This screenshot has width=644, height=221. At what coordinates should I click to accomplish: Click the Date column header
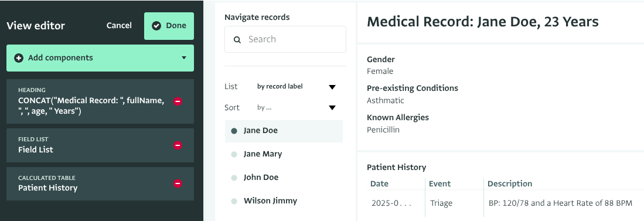point(379,183)
